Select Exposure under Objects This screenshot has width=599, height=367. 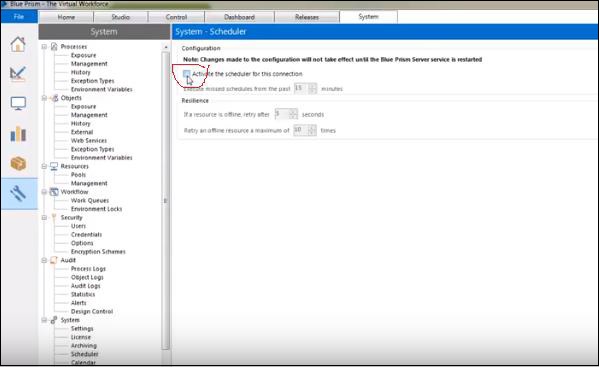click(83, 106)
